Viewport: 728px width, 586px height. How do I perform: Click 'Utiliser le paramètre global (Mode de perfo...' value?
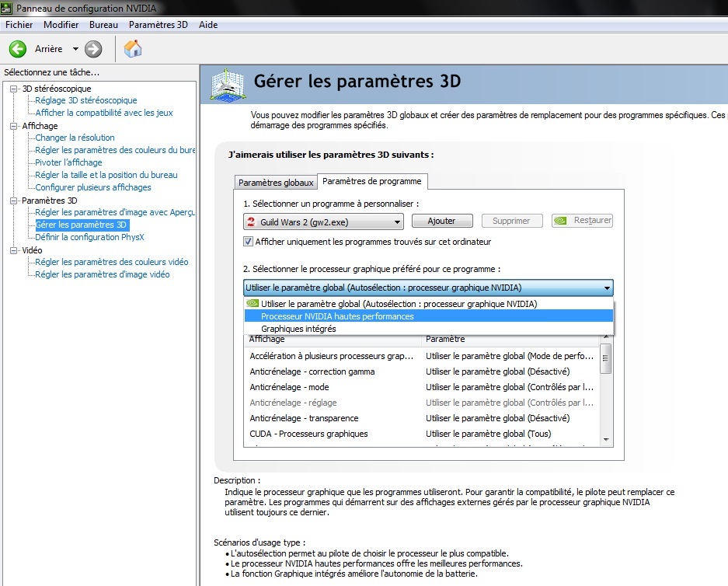pyautogui.click(x=510, y=356)
